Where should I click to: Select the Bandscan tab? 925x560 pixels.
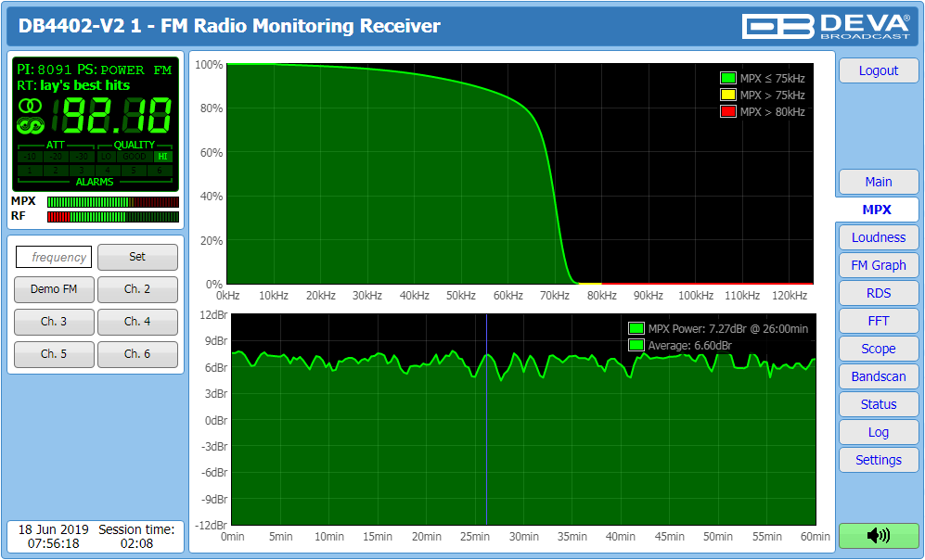[x=878, y=376]
